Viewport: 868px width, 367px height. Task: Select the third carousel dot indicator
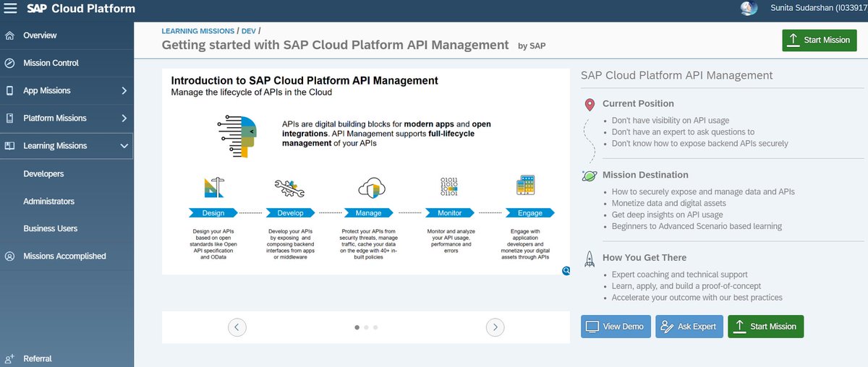(375, 327)
